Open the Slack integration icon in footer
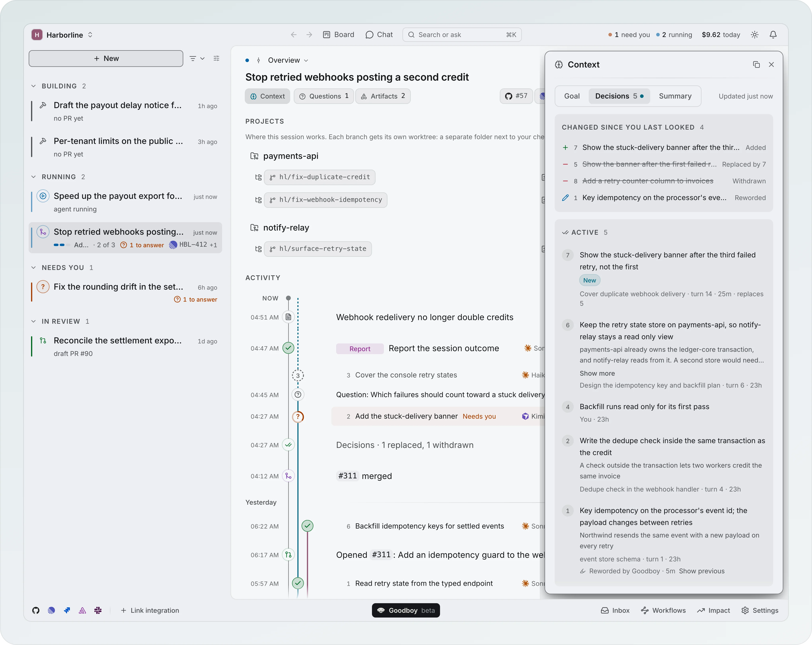The height and width of the screenshot is (645, 812). point(98,610)
